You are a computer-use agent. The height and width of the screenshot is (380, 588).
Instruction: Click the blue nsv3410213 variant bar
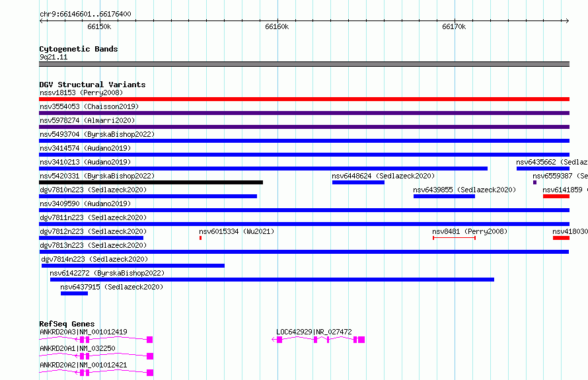(x=263, y=169)
